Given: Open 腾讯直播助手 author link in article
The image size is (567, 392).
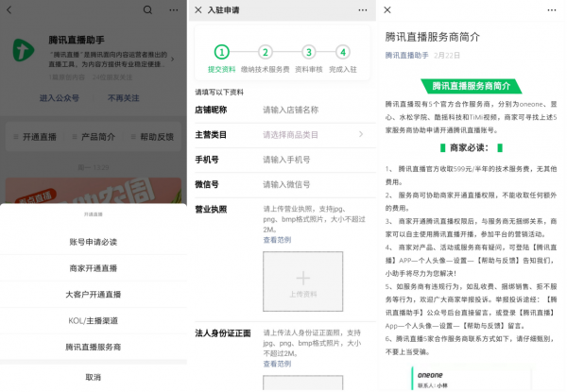Looking at the screenshot, I should point(406,56).
